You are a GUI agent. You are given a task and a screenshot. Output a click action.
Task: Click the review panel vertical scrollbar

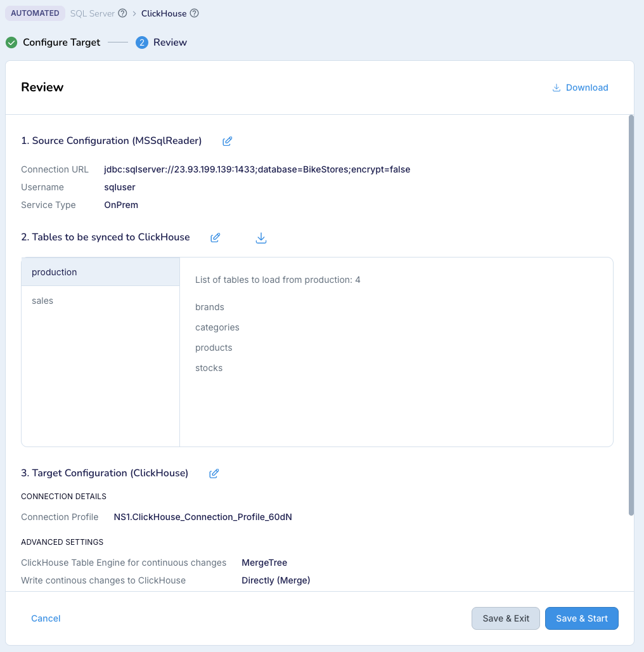[631, 315]
